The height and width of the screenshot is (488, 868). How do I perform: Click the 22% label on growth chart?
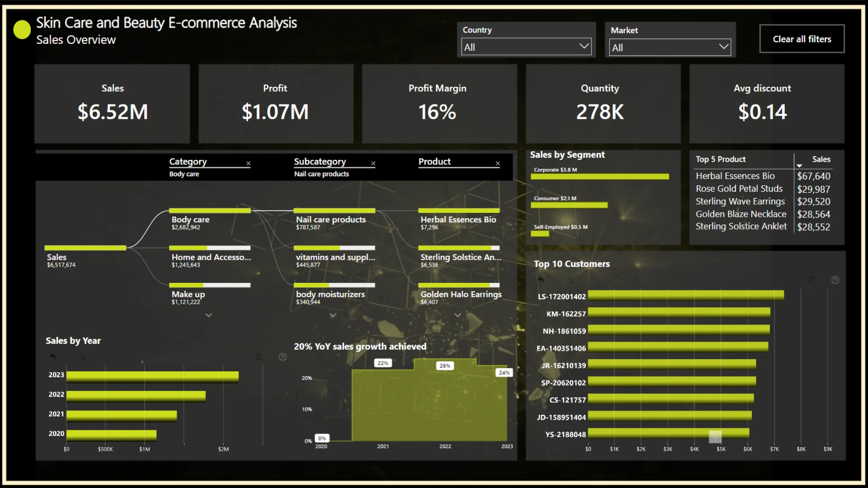click(383, 363)
